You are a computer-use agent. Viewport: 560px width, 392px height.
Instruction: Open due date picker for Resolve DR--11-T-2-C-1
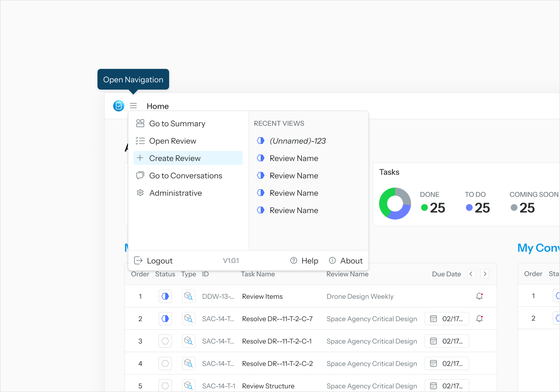pos(447,341)
